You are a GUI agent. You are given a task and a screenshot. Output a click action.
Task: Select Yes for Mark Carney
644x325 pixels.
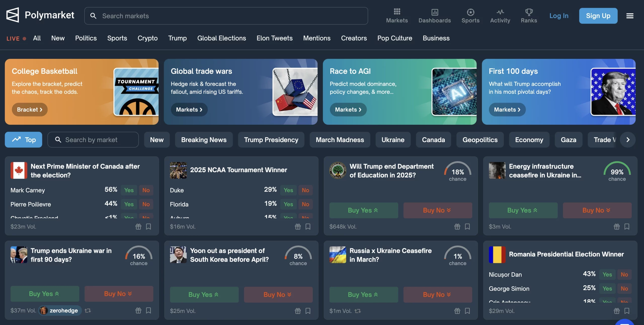[x=129, y=190]
